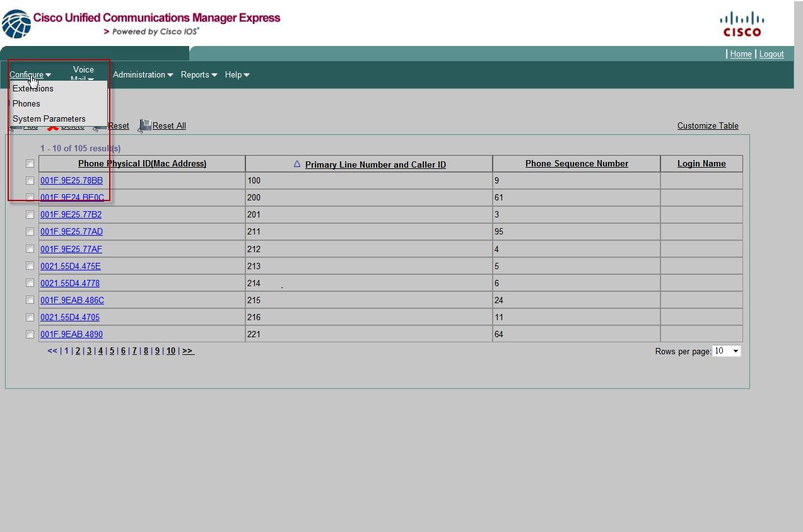Click Customize Table link

tap(708, 126)
